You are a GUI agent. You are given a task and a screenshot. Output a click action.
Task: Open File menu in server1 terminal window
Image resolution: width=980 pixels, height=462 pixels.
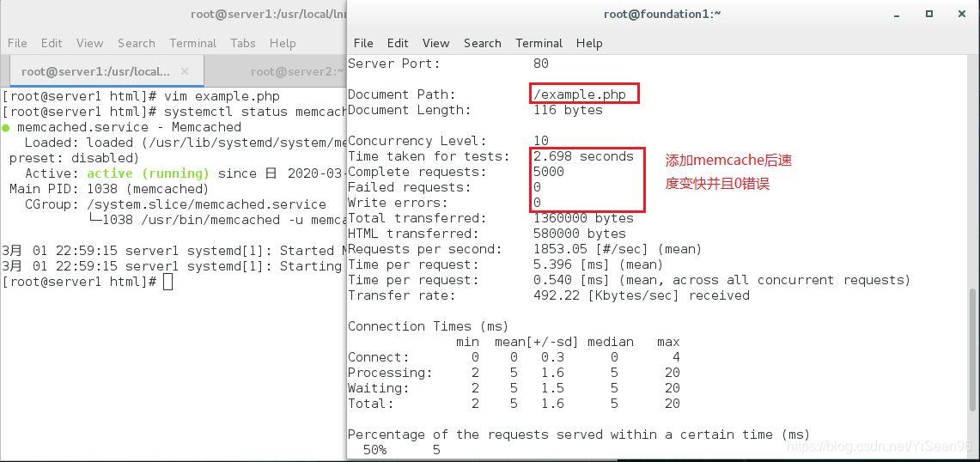pyautogui.click(x=17, y=43)
